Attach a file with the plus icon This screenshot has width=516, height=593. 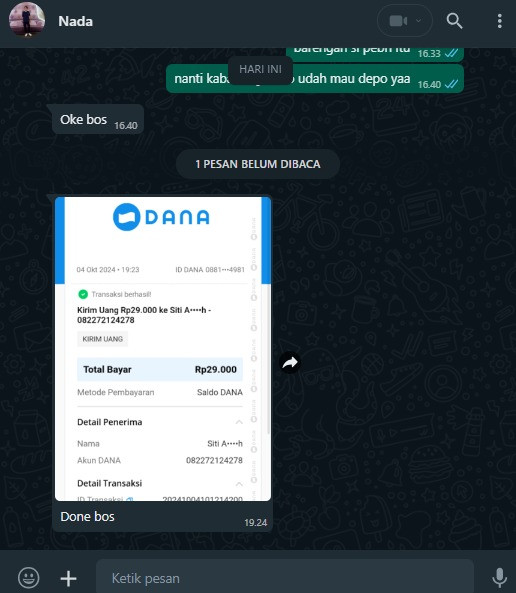(x=68, y=578)
